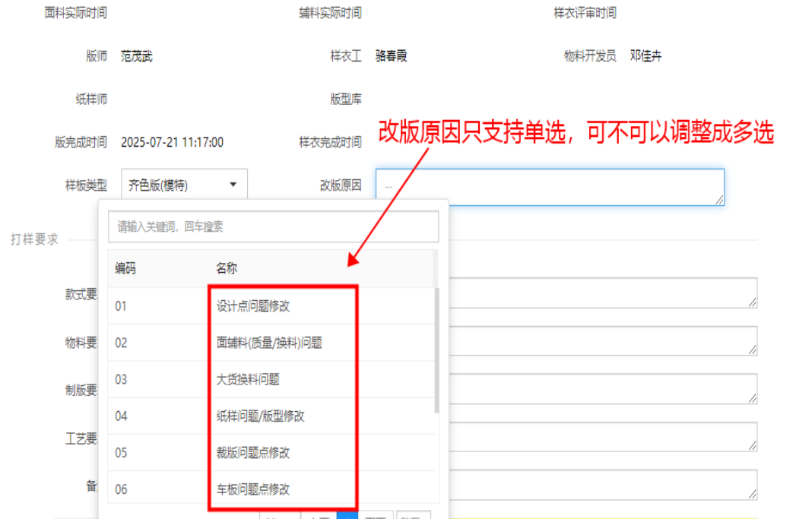The height and width of the screenshot is (519, 812).
Task: Pick option 04 纸样问题/版型修改
Action: coord(261,416)
